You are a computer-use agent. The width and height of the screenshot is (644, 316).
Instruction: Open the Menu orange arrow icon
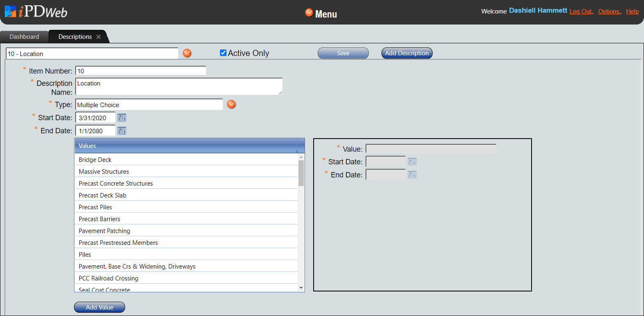coord(309,13)
